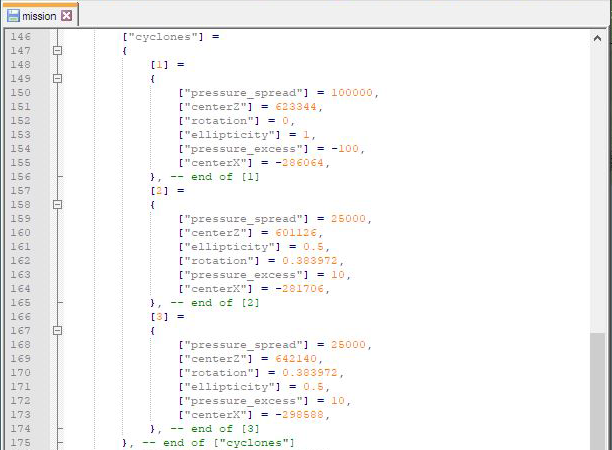Click the [3] index on line 166

click(x=159, y=317)
